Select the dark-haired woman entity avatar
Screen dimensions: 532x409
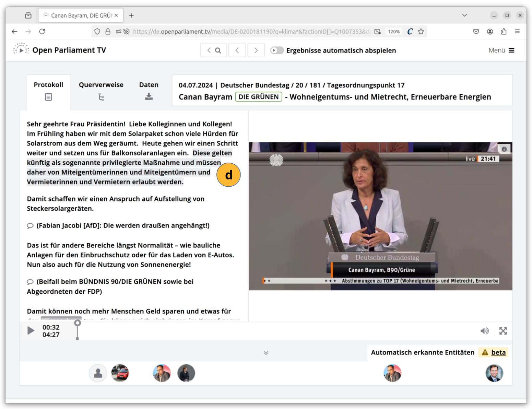186,373
